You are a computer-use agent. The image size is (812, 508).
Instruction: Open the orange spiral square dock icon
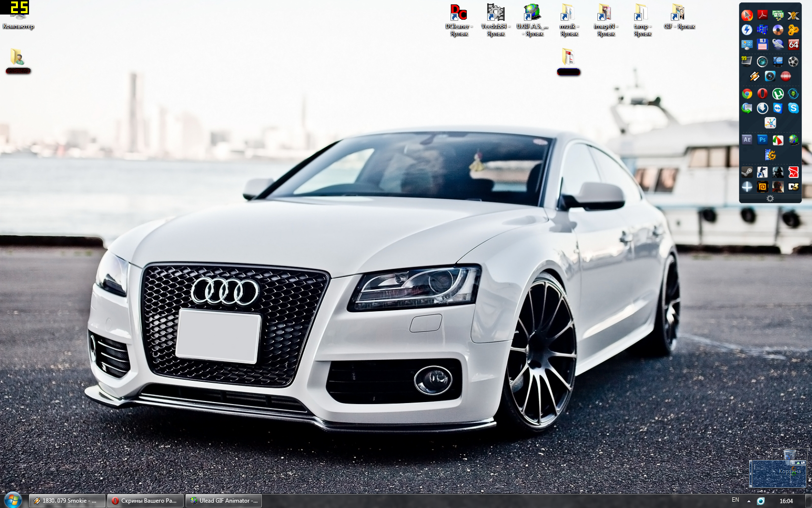762,186
